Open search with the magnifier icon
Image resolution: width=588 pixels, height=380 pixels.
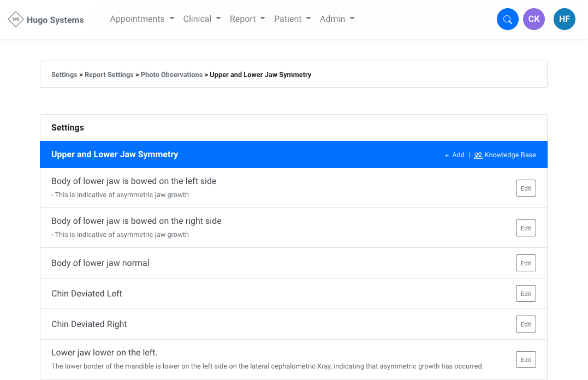[507, 20]
